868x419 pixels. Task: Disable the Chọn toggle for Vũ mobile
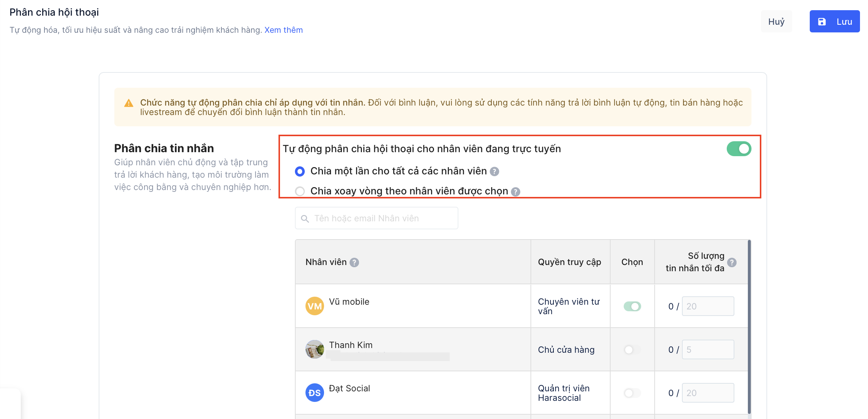coord(632,306)
